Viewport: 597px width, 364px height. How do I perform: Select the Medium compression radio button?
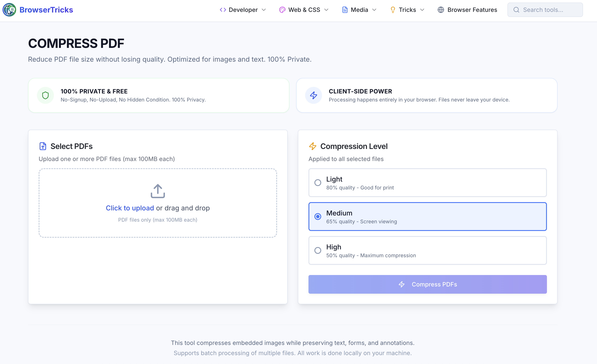(318, 216)
